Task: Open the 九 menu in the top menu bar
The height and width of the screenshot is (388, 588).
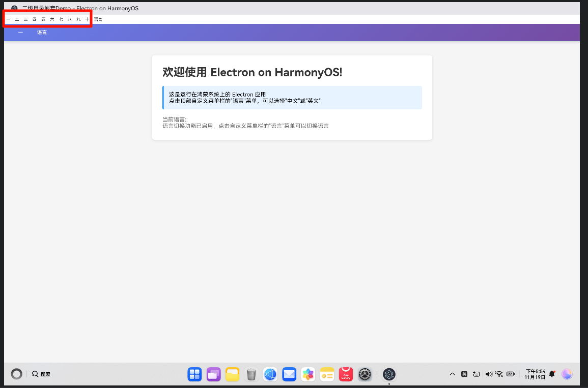Action: 78,19
